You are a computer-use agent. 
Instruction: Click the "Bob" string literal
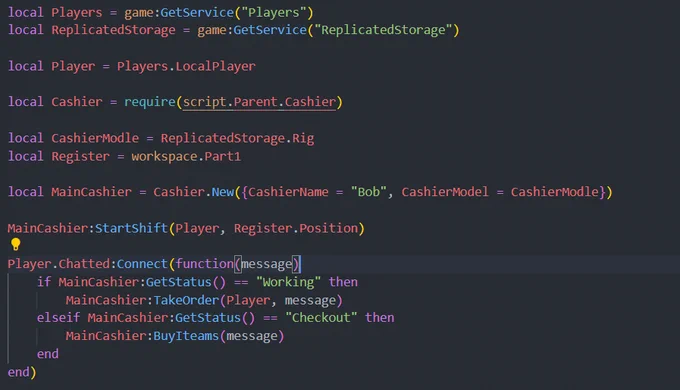click(x=369, y=192)
